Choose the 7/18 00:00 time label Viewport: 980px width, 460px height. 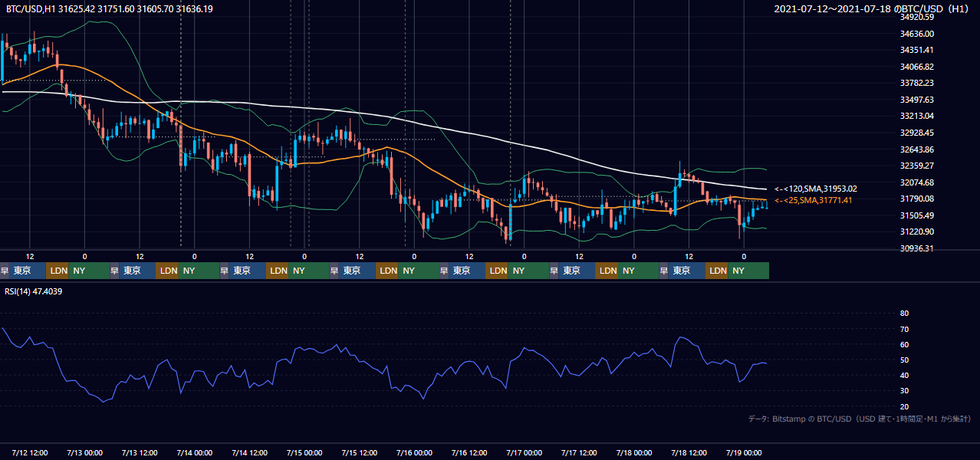pos(634,452)
